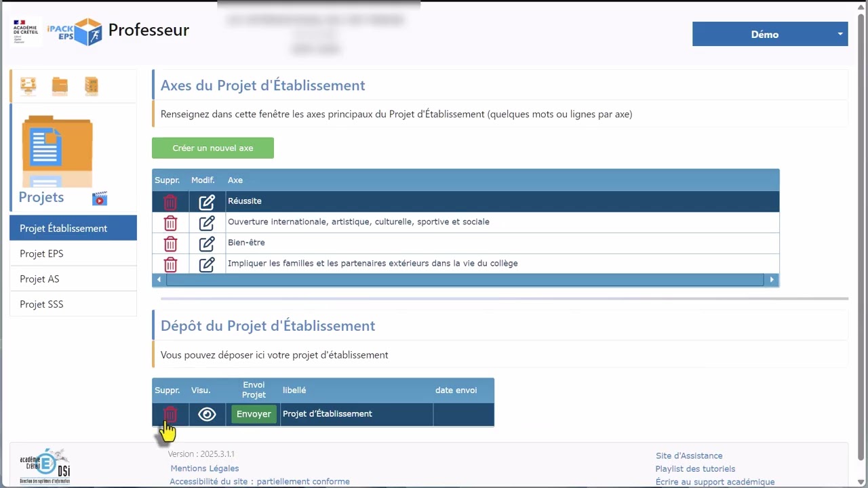Open Écrire au support académique link
Screen dimensions: 868x488
(715, 482)
